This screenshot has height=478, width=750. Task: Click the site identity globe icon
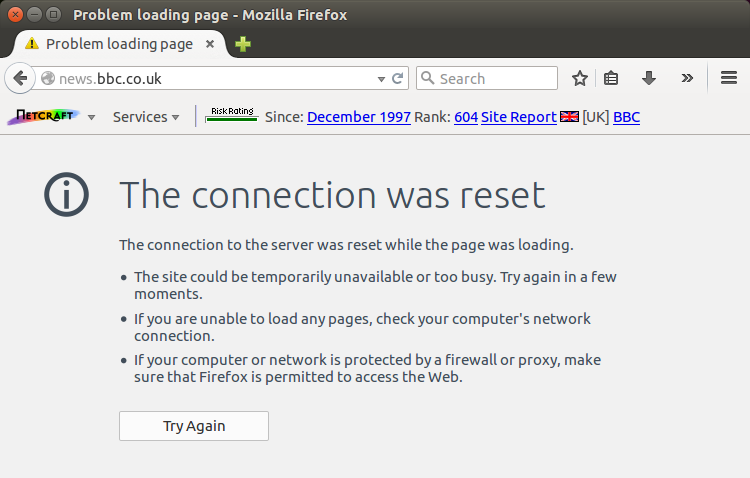click(48, 78)
